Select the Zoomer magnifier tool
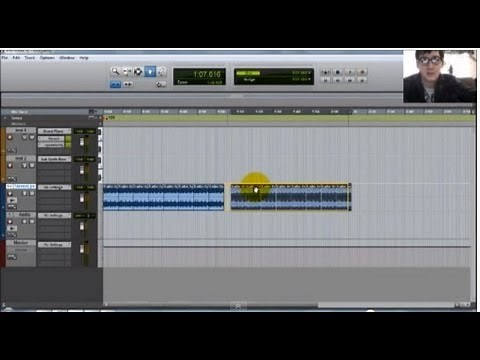Viewport: 480px width, 360px height. pyautogui.click(x=115, y=71)
